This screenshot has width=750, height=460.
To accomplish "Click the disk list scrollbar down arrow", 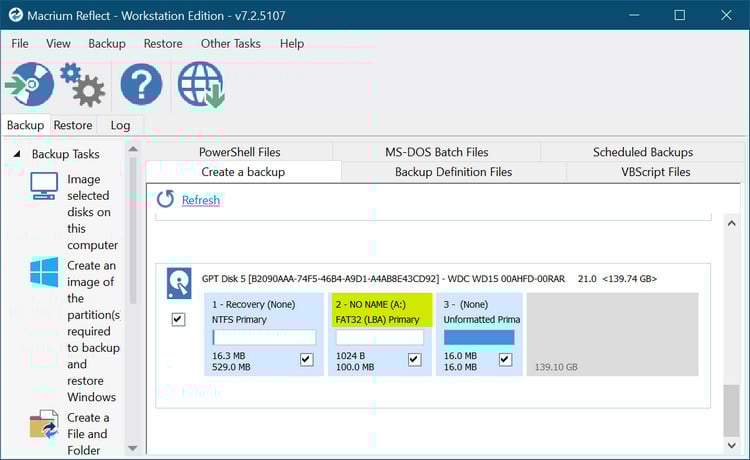I will coord(731,445).
